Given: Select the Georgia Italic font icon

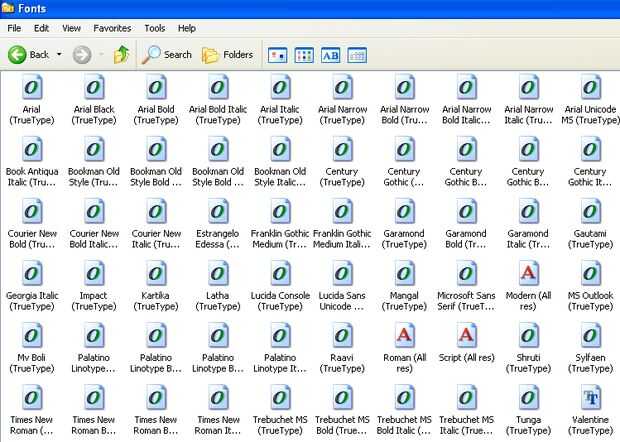Looking at the screenshot, I should point(32,273).
